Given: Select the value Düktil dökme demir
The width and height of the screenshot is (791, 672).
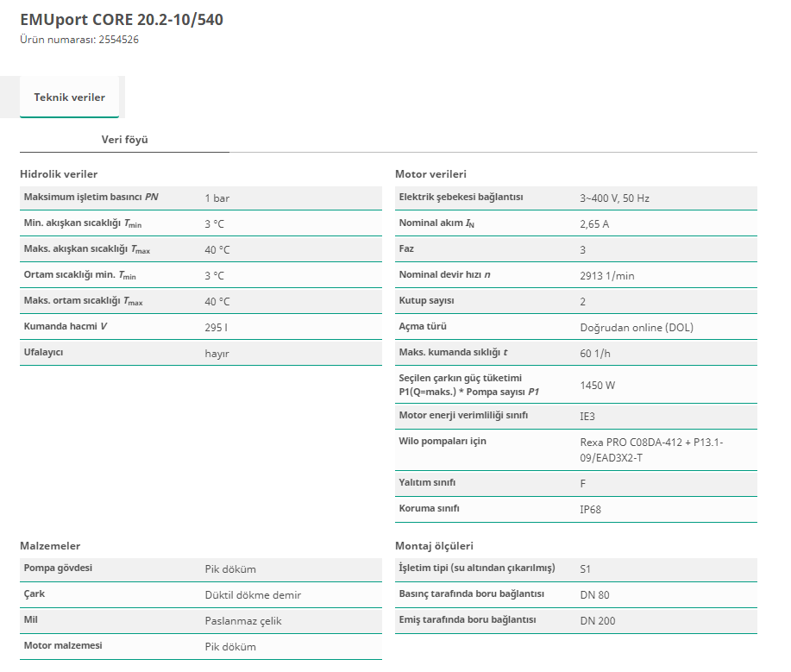Looking at the screenshot, I should coord(253,595).
